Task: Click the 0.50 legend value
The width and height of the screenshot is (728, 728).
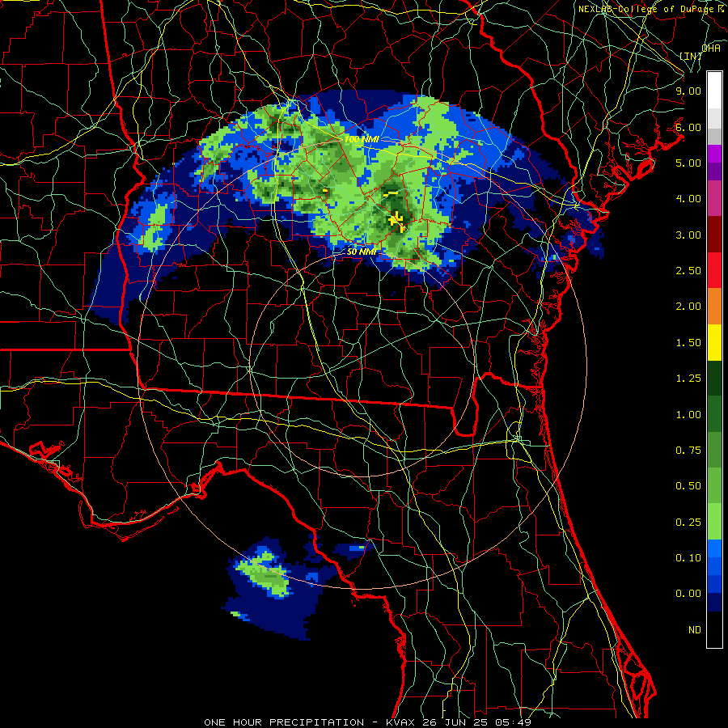Action: click(x=688, y=486)
